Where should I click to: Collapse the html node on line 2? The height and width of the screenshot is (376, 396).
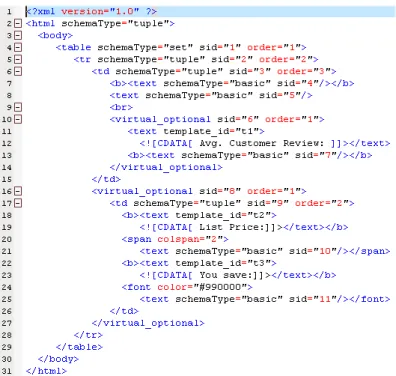tap(18, 23)
